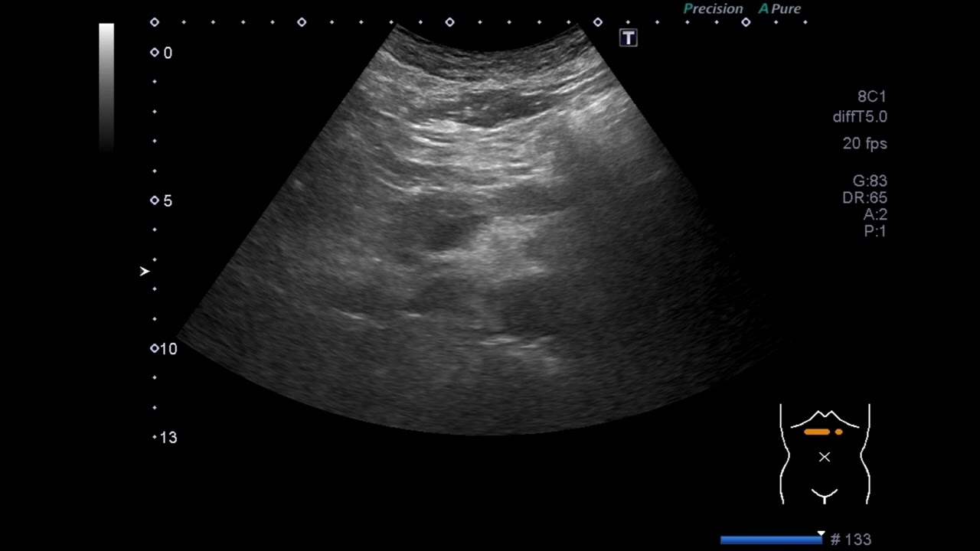Click the X umbilicus mark on body marker
This screenshot has width=980, height=551.
click(x=825, y=457)
